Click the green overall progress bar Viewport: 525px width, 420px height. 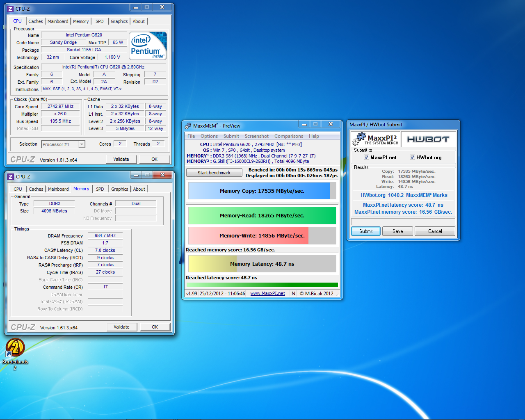pos(262,285)
